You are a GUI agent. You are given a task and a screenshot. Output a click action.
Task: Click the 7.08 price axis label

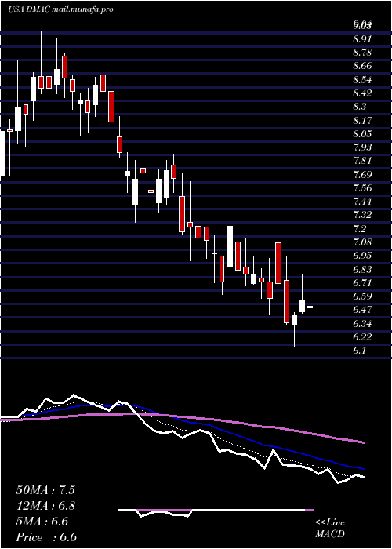click(362, 242)
